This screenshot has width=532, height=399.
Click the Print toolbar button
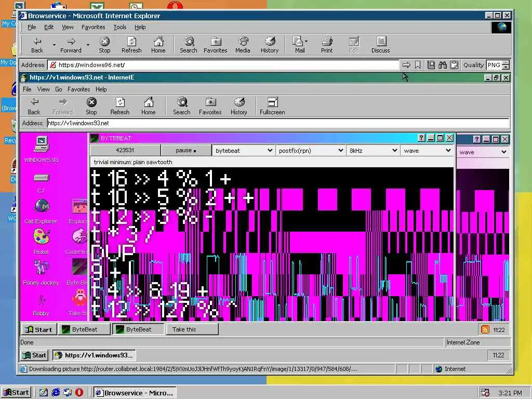327,45
